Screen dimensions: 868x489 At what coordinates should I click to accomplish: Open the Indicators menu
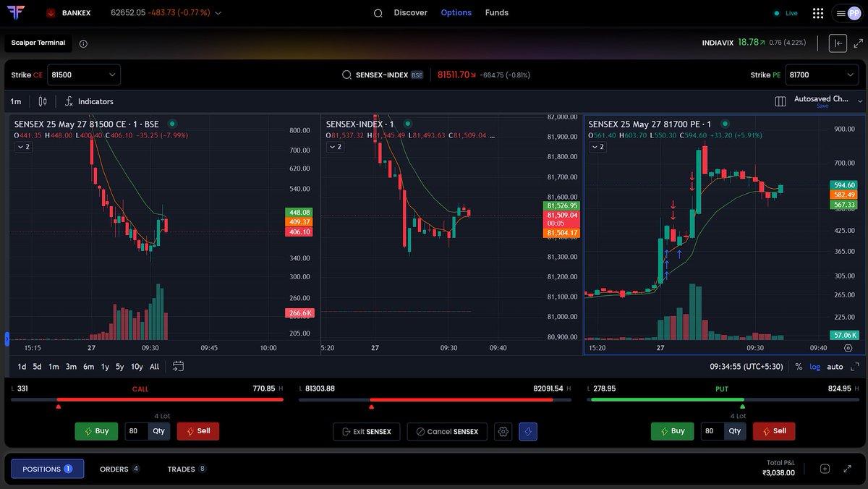click(x=89, y=101)
